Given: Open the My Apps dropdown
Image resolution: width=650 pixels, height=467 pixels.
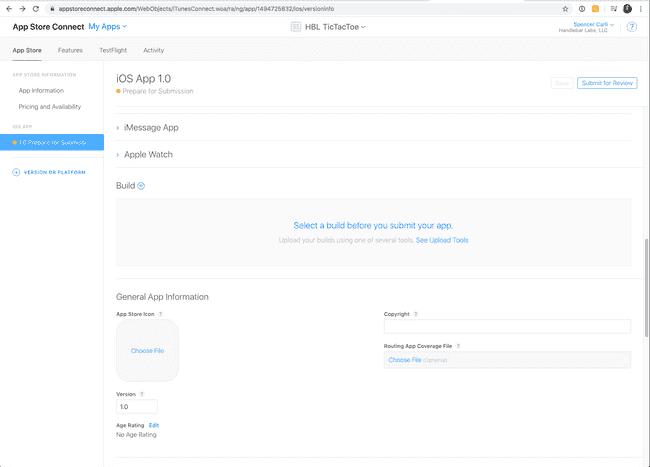Looking at the screenshot, I should pyautogui.click(x=107, y=27).
